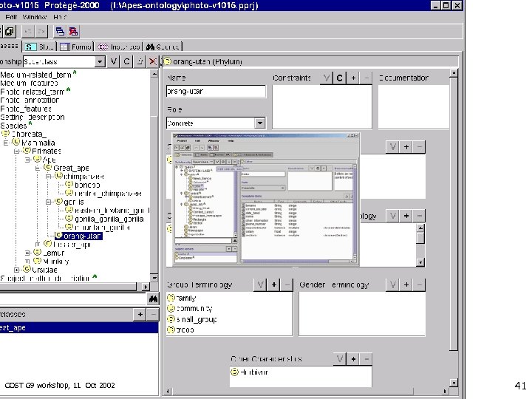The width and height of the screenshot is (532, 399).
Task: Click the V view button beside Superclass dropdown
Action: click(x=113, y=61)
